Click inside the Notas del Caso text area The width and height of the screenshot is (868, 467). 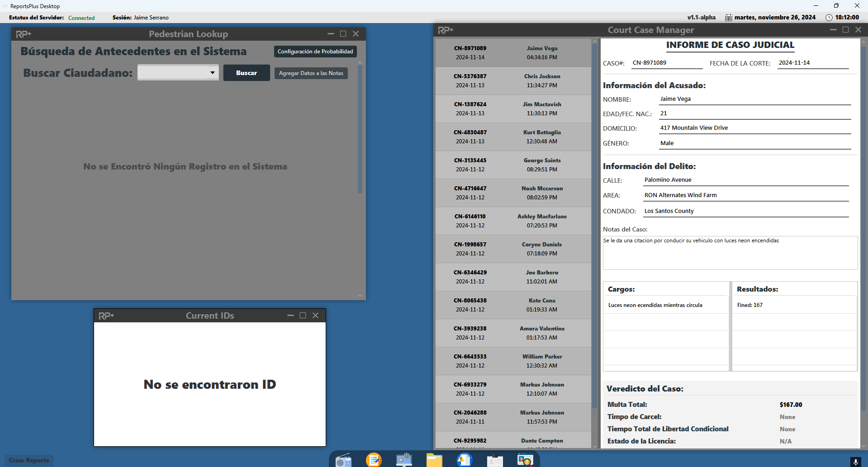coord(730,253)
